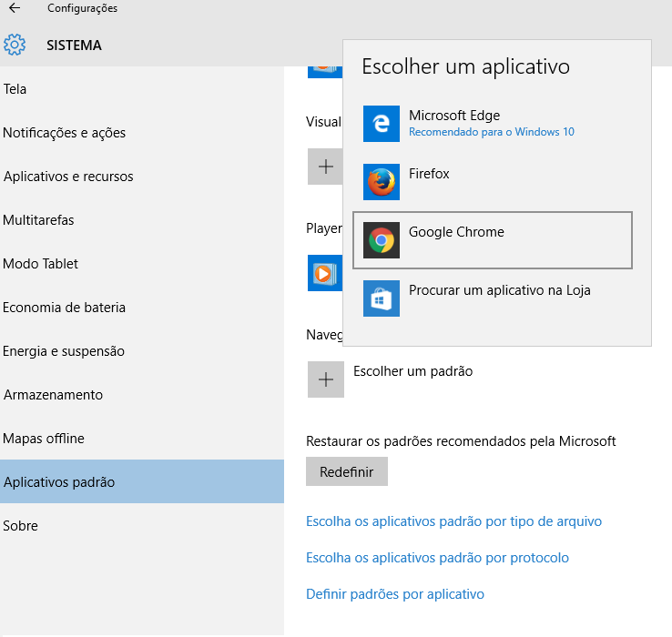The image size is (672, 637).
Task: Open Modo Tablet settings
Action: pos(142,264)
